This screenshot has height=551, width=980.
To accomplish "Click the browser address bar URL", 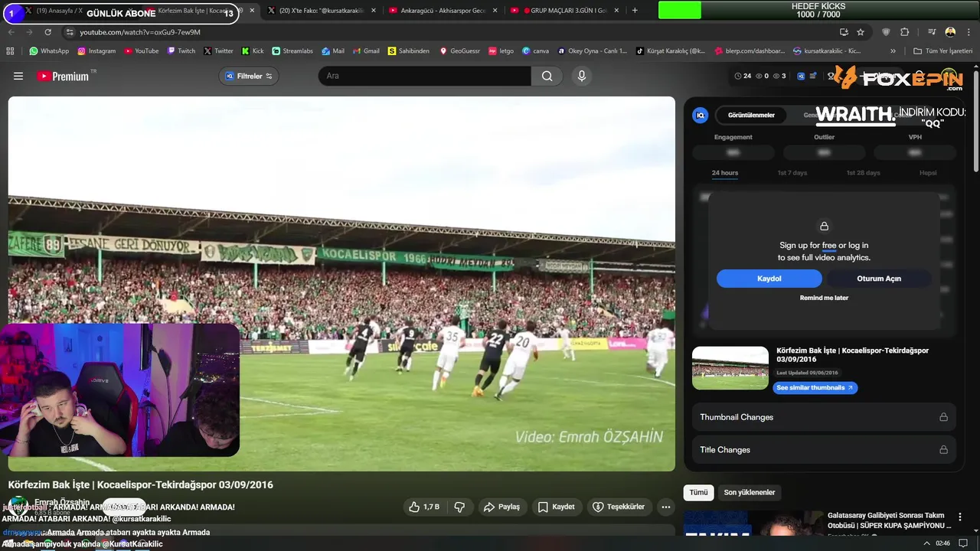I will pos(140,32).
